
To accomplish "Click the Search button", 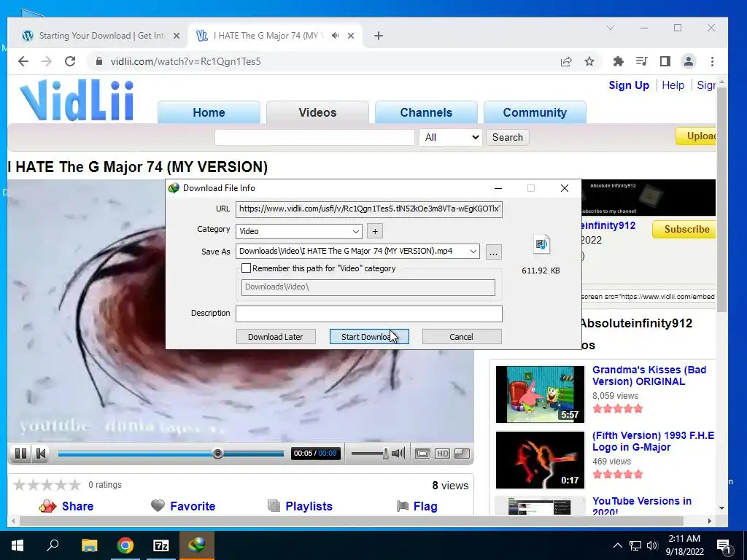I will point(508,137).
